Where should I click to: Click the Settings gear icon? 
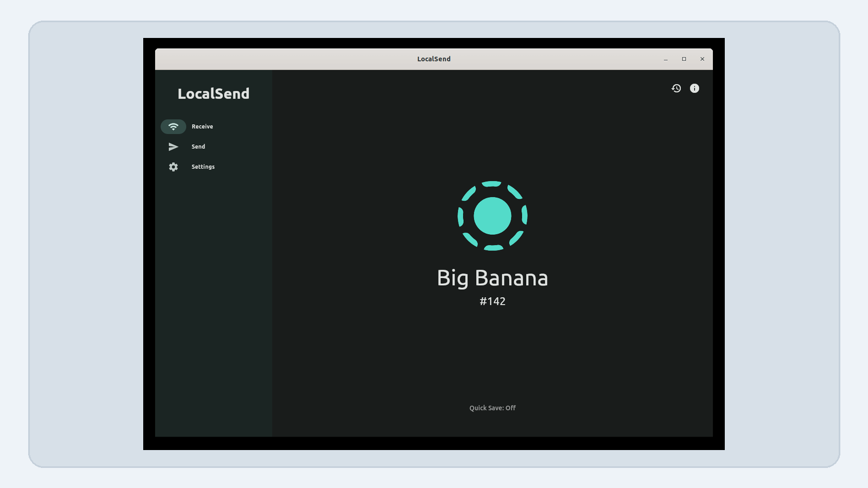coord(174,167)
